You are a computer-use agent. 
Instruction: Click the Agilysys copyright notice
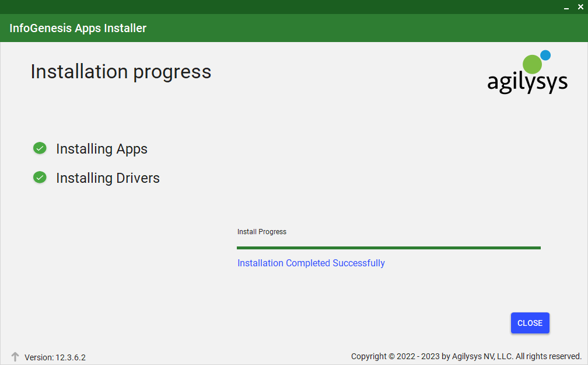(x=466, y=356)
